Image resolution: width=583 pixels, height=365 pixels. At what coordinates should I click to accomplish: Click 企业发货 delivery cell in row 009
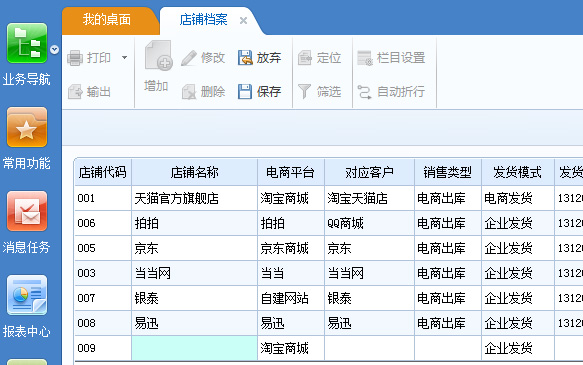518,348
